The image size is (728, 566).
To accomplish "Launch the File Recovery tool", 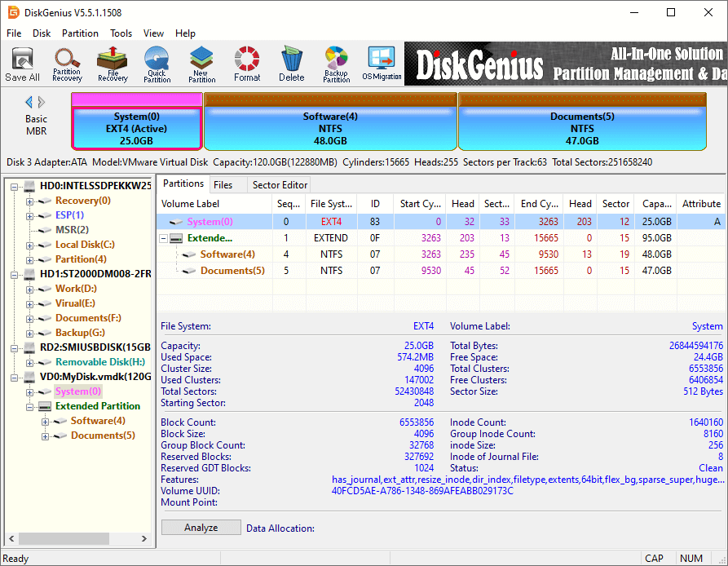I will click(x=113, y=64).
